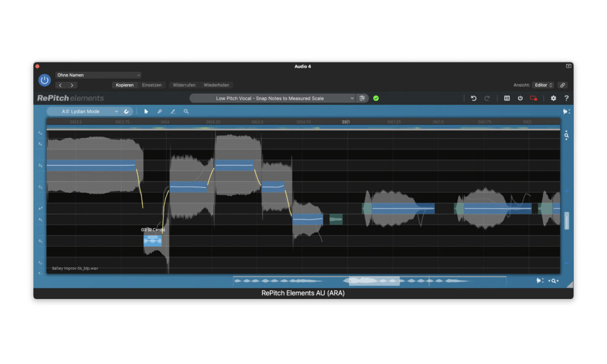The height and width of the screenshot is (364, 607).
Task: Open help question mark
Action: (x=566, y=98)
